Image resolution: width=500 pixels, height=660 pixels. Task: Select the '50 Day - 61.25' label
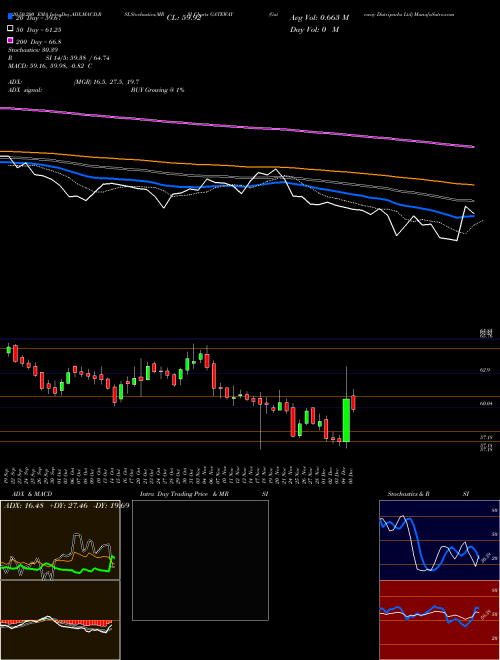[x=38, y=29]
